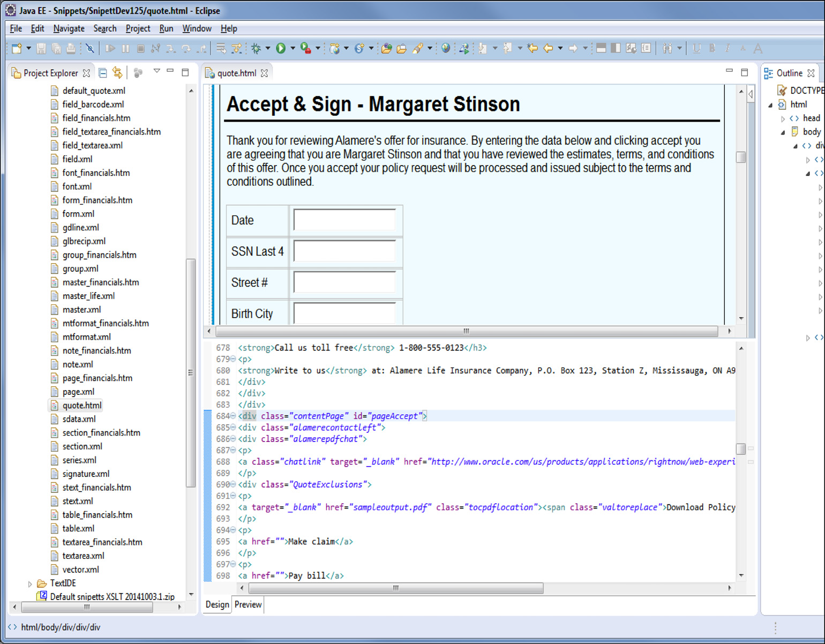Screen dimensions: 825x644
Task: Toggle Skip All Breakpoints icon
Action: click(x=89, y=48)
